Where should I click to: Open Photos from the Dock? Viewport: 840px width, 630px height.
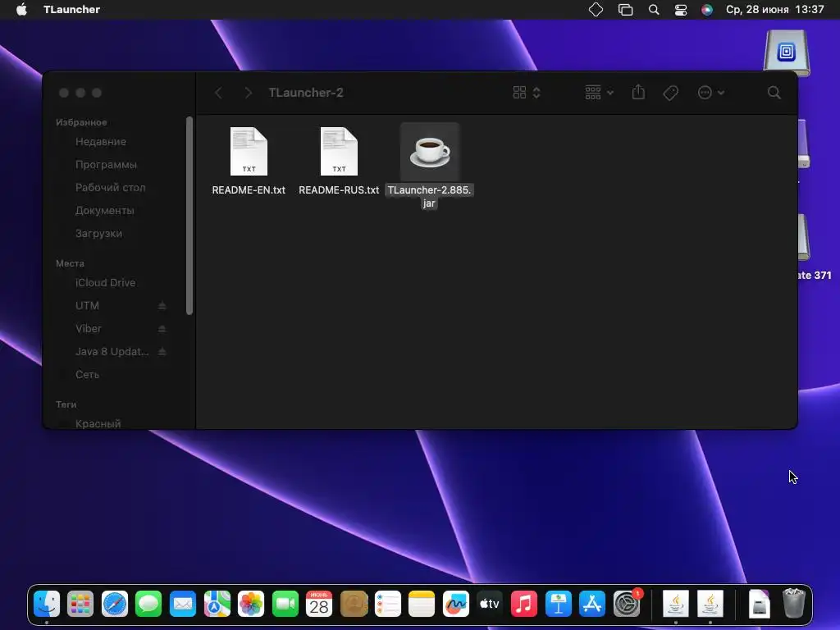(x=251, y=604)
